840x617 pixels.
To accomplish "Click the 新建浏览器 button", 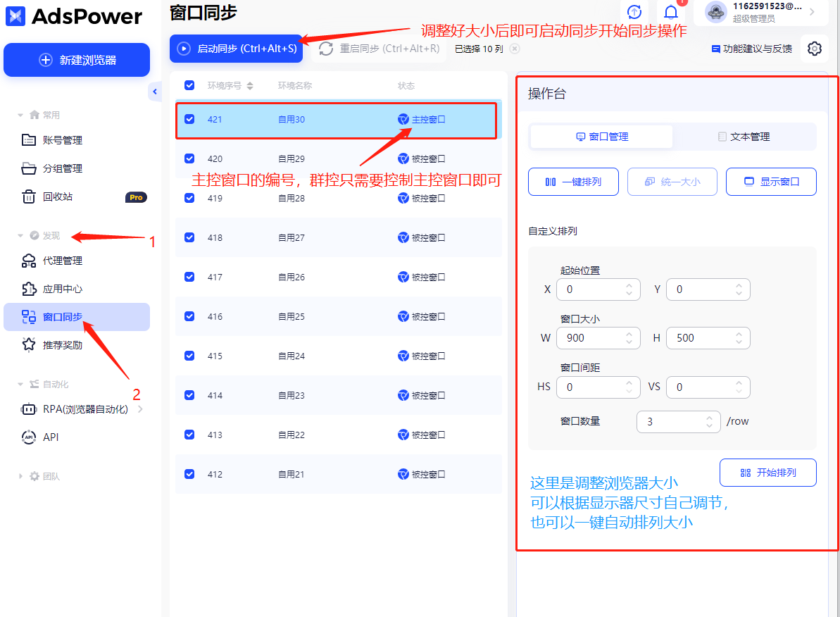I will (x=77, y=60).
